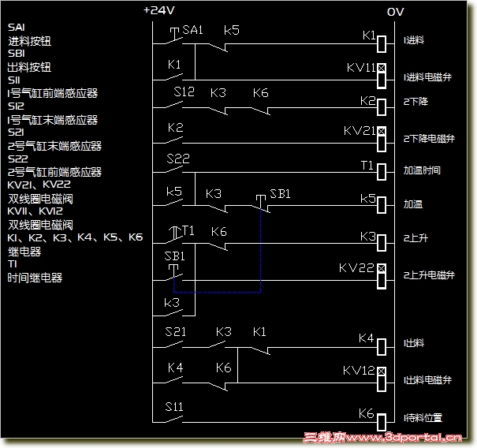Click the '2号气缸前端感应器' legend text
Screen dimensions: 477x448
point(54,172)
